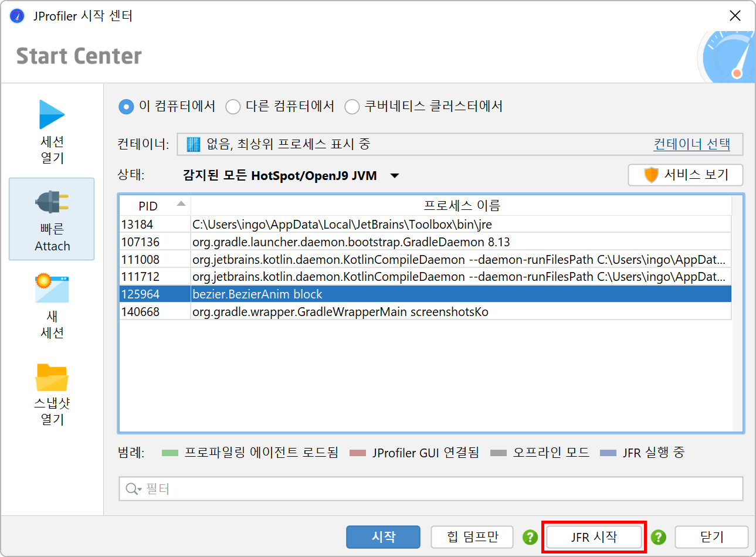
Task: Open the 스냅샷 열기 sidebar section
Action: pos(52,393)
